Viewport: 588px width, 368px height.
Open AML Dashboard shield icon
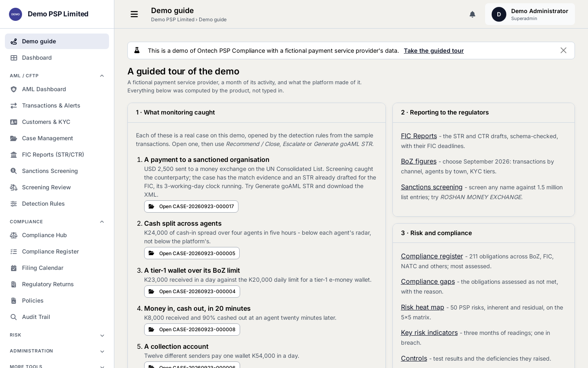(x=13, y=89)
